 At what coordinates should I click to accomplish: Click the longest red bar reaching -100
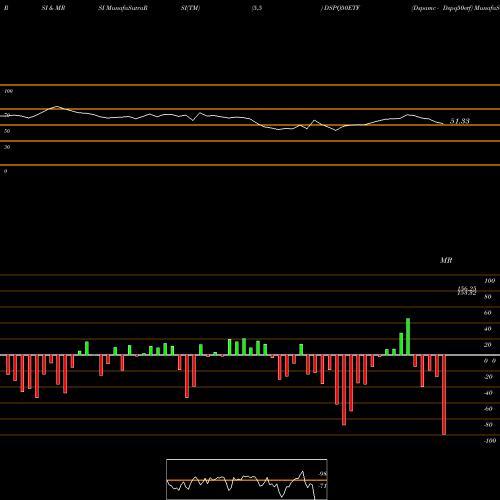[x=444, y=395]
